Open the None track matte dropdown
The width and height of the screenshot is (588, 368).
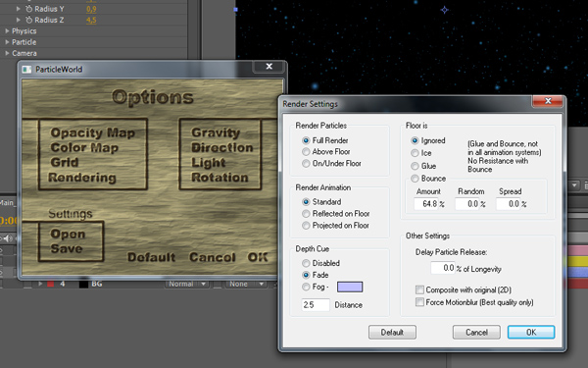click(246, 284)
